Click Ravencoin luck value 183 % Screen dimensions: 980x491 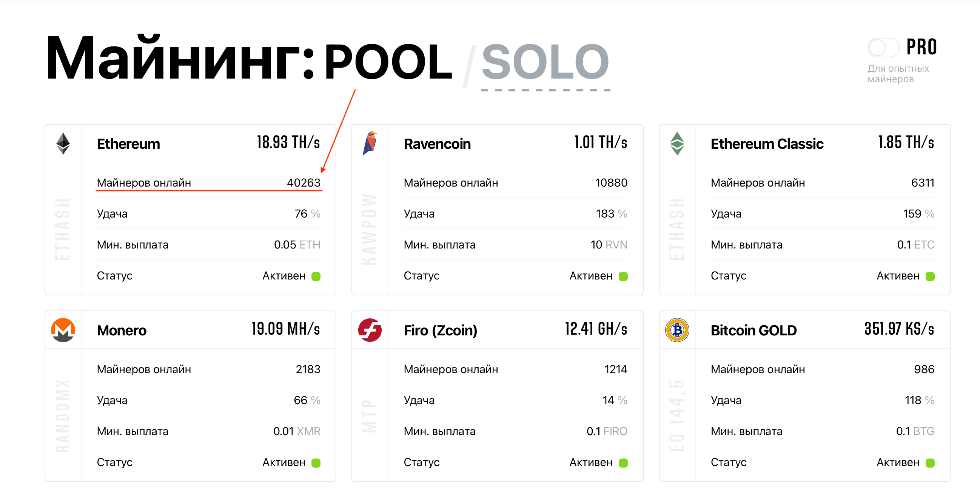tap(611, 213)
